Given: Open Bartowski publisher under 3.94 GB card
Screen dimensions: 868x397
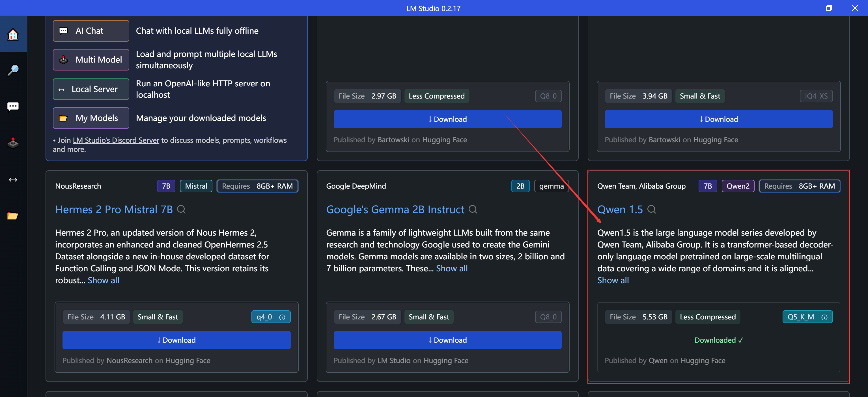Looking at the screenshot, I should coord(664,139).
